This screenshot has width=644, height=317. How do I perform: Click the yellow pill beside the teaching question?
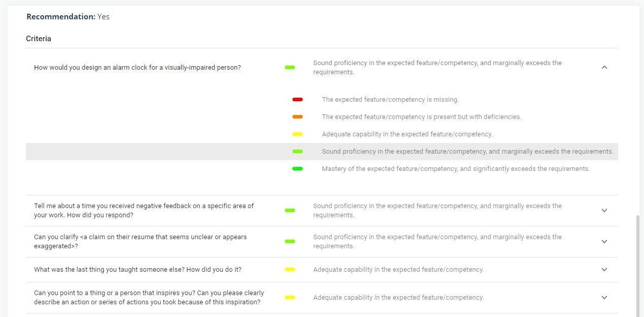(x=289, y=269)
